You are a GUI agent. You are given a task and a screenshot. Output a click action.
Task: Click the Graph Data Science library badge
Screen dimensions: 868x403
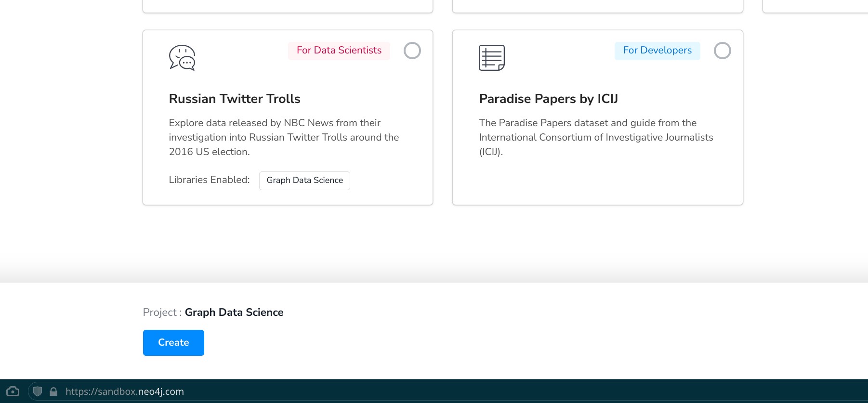pyautogui.click(x=304, y=181)
